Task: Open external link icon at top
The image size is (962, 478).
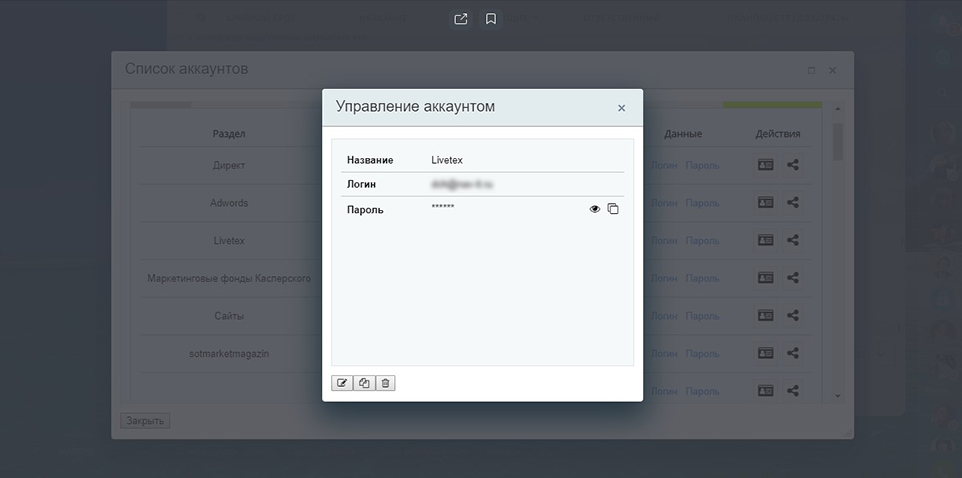Action: (x=461, y=19)
